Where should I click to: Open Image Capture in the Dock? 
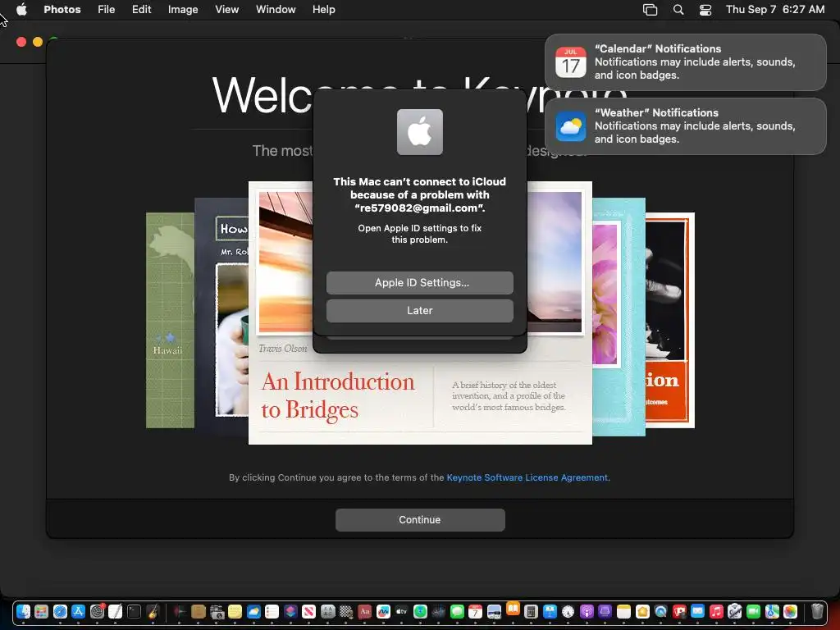217,611
